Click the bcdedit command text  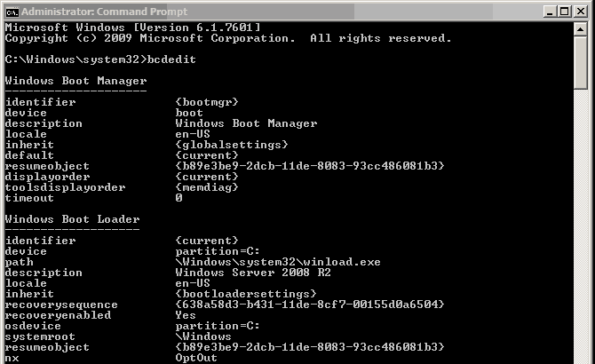pos(171,59)
